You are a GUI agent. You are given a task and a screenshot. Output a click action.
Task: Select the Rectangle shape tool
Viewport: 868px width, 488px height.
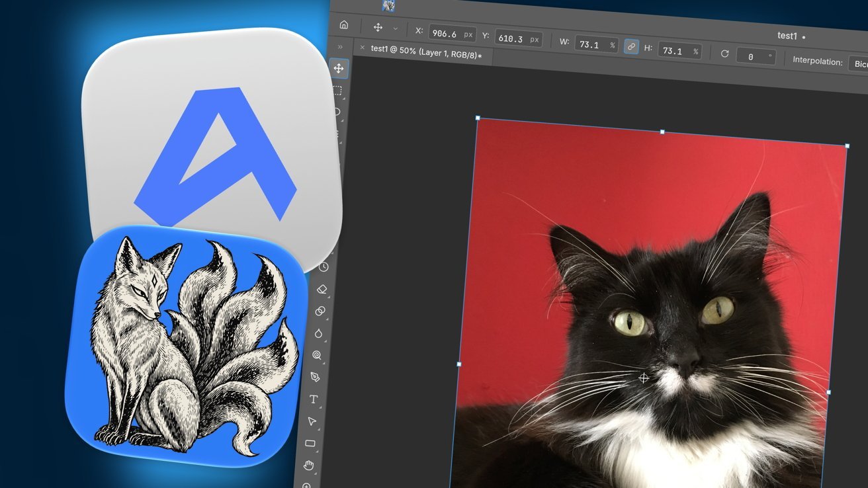pyautogui.click(x=310, y=443)
